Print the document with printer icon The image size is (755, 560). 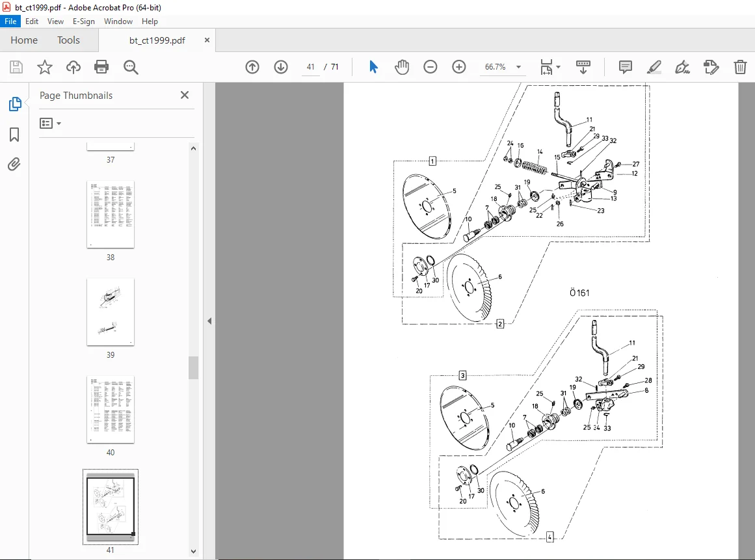click(101, 67)
